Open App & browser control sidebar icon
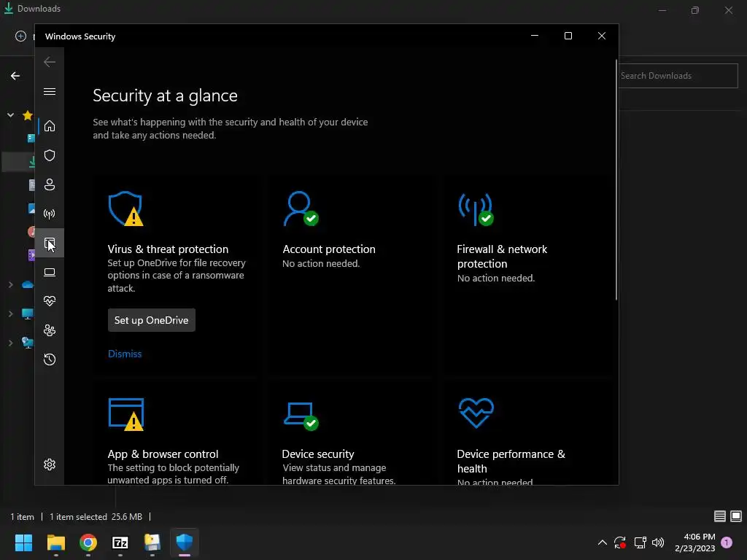747x560 pixels. click(x=50, y=244)
